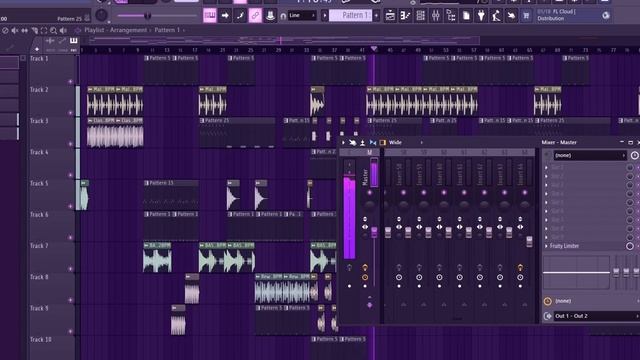Click the bottom (none) input selector in the mixer

[x=596, y=301]
